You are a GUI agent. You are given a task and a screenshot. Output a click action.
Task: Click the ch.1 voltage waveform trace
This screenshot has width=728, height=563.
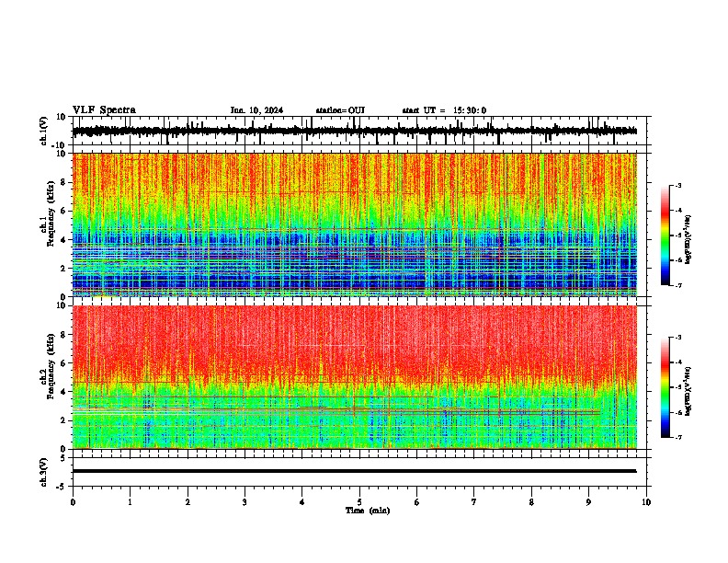click(354, 131)
